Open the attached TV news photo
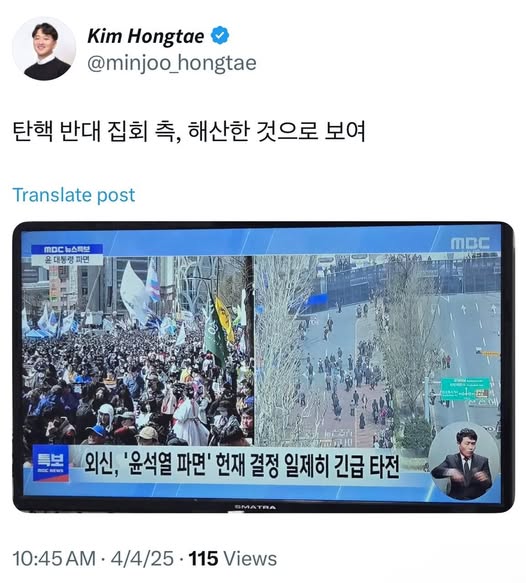Screen dimensions: 526x583 pyautogui.click(x=263, y=367)
